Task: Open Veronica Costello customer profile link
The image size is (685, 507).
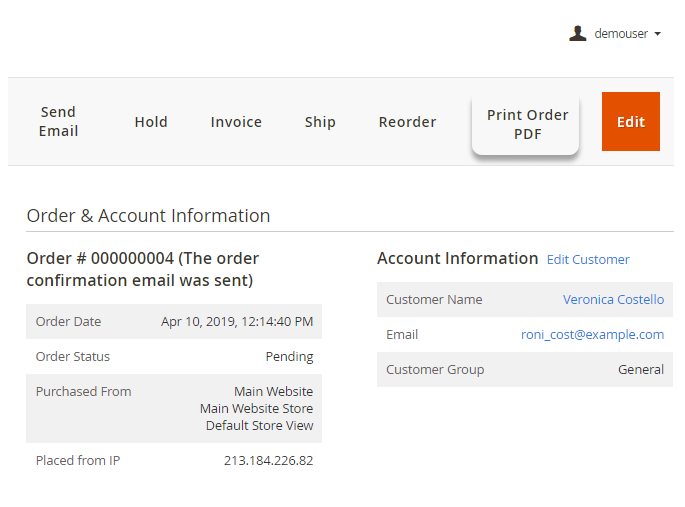Action: tap(613, 299)
